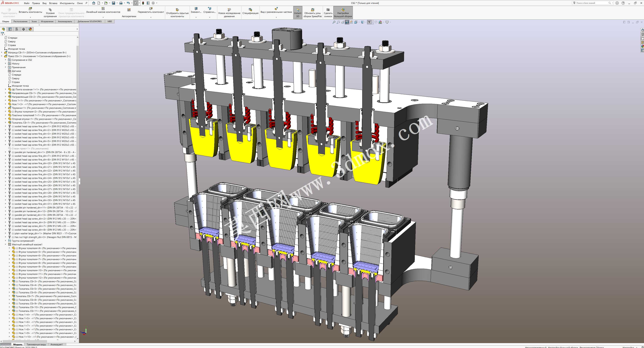Screen dimensions: 644x348
Task: Open file properties list icon
Action: coord(148,3)
